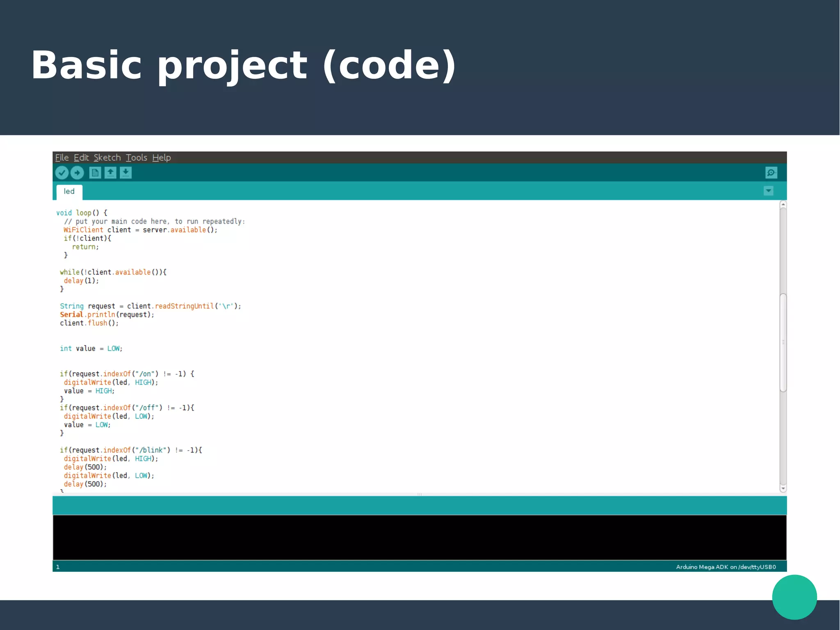Click the 'if(request.indexOf("/blink")' line

pyautogui.click(x=131, y=450)
